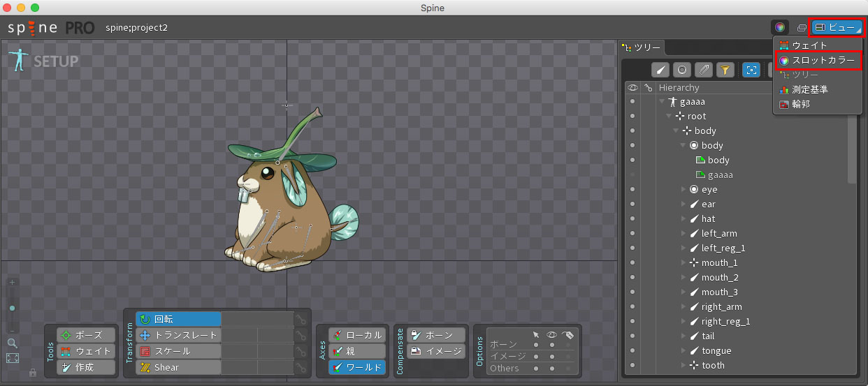Toggle ボーン visibility option dot

pyautogui.click(x=552, y=345)
